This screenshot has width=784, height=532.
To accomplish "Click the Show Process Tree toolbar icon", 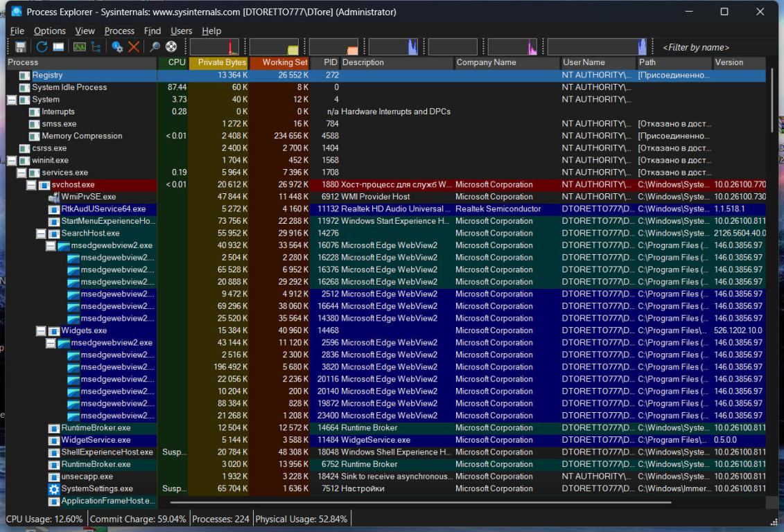I will pos(96,47).
